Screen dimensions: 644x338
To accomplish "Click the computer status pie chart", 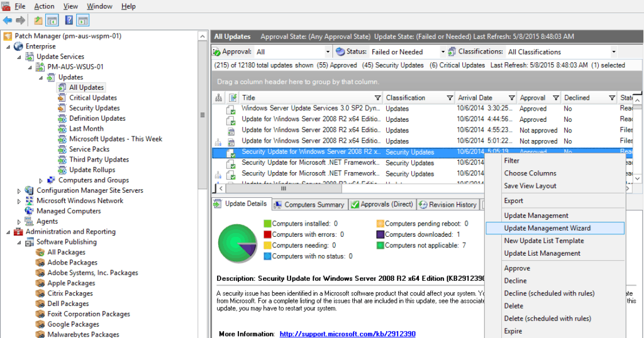I will tap(237, 244).
